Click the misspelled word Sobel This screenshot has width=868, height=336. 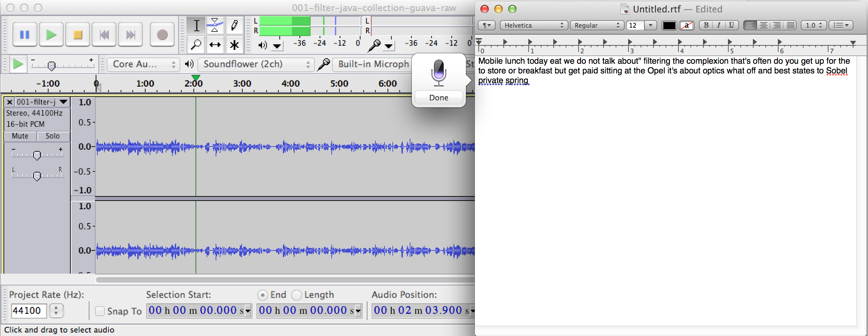836,71
